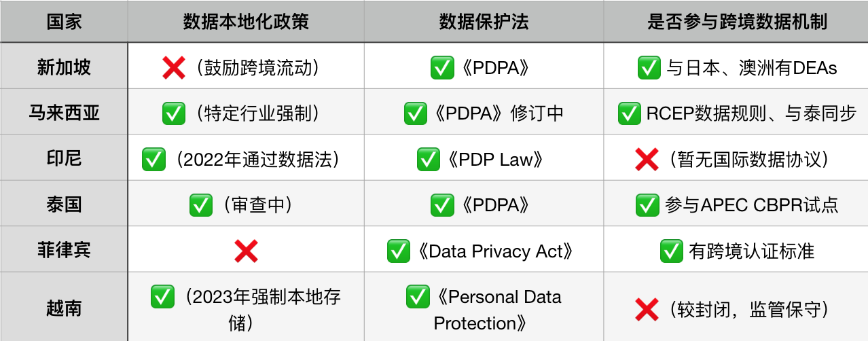This screenshot has height=341, width=868.
Task: Select the 是否参与跨境数据机制 column header
Action: click(737, 21)
